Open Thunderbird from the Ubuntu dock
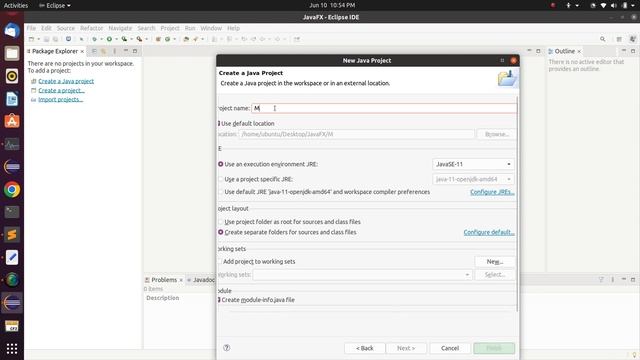 point(12,31)
